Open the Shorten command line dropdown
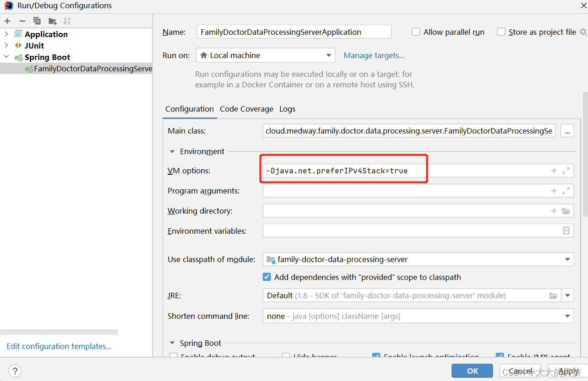Screen dimensions: 588x381 [568, 316]
